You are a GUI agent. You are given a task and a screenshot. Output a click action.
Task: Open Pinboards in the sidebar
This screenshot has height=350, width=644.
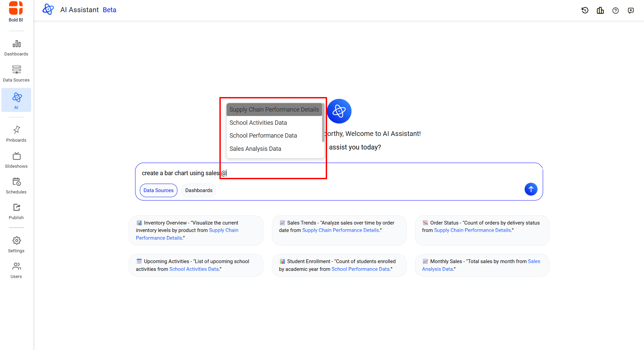coord(16,134)
